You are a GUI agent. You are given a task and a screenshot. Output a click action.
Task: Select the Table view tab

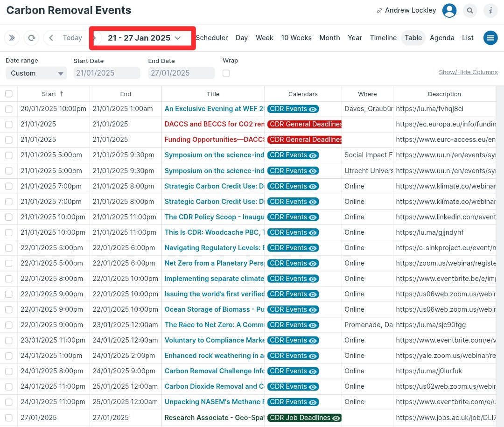[413, 38]
